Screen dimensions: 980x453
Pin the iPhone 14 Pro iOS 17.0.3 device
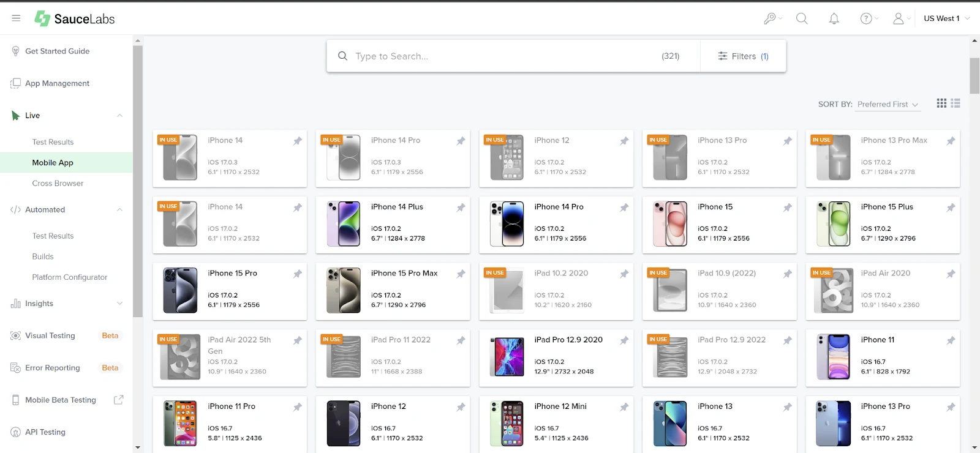click(x=461, y=141)
